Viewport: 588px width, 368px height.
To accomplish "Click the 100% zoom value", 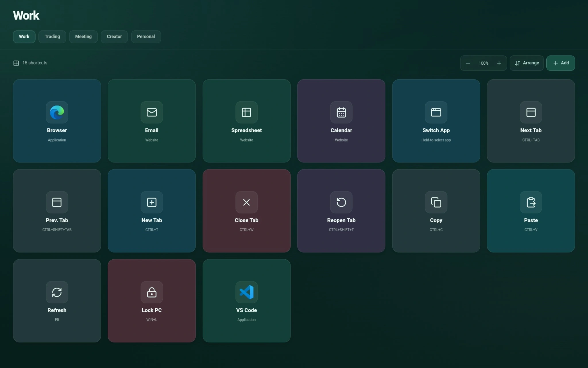I will [483, 63].
